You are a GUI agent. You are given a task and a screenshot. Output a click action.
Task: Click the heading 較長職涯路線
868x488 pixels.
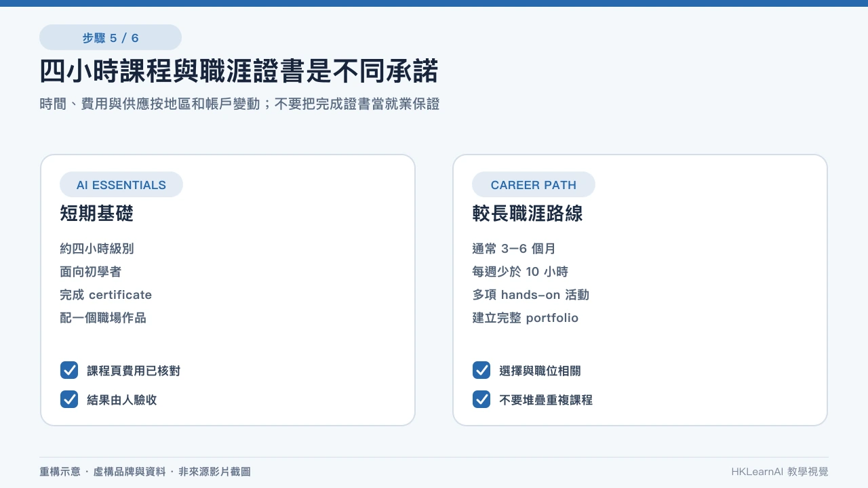[x=528, y=214]
